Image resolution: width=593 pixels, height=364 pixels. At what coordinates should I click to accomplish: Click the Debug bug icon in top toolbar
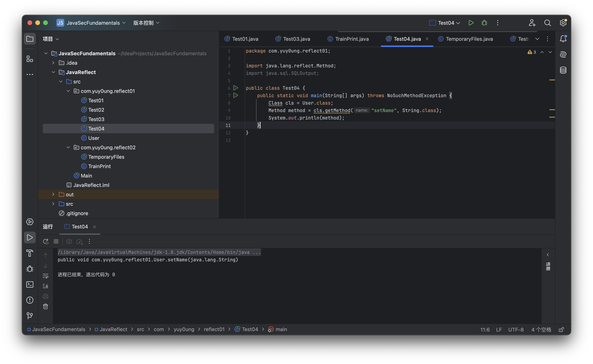coord(484,23)
